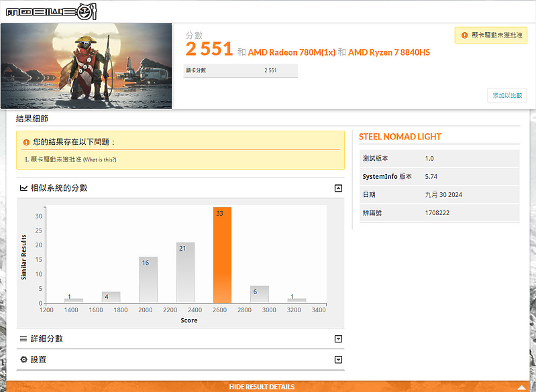The width and height of the screenshot is (536, 392).
Task: Click the up arrow on the orange bar
Action: coord(522,387)
